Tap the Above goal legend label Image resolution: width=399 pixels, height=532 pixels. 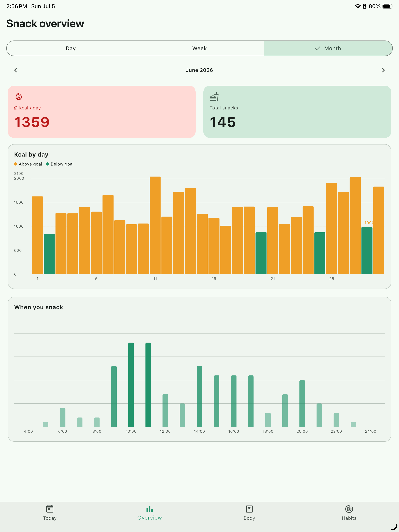click(x=30, y=164)
